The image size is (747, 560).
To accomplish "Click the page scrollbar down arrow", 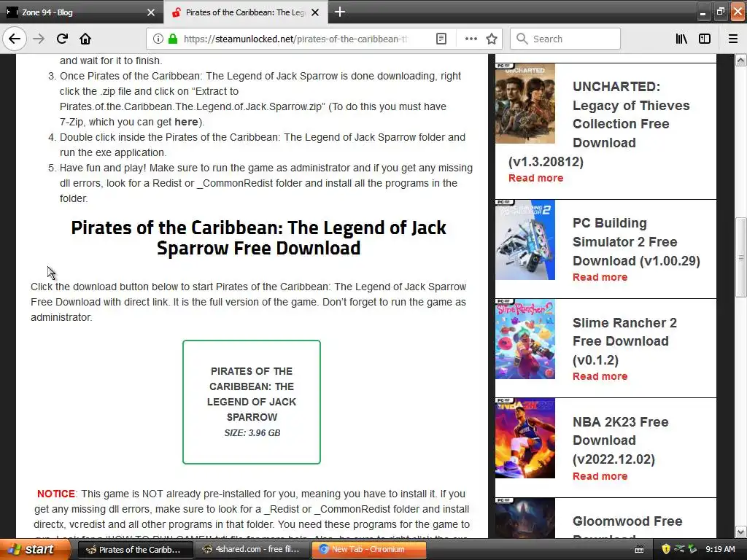I will (741, 532).
